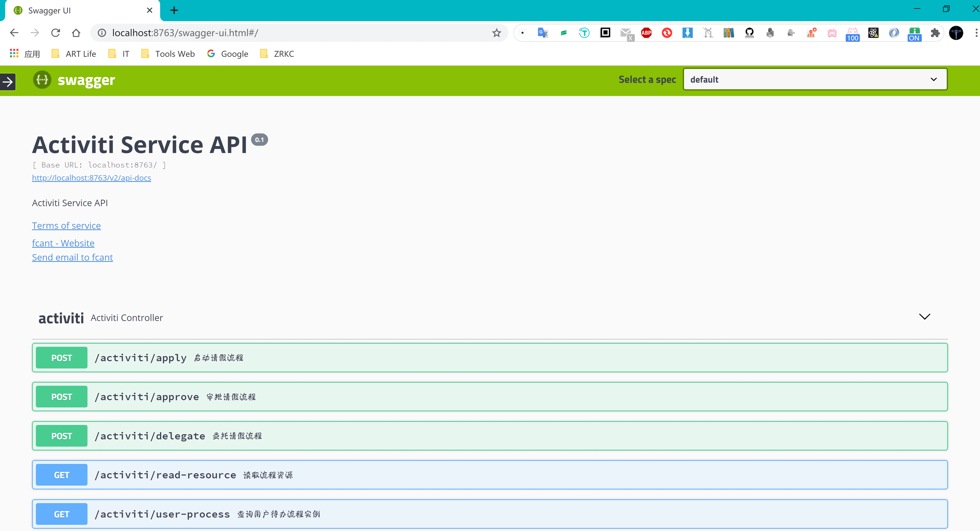The image size is (980, 531).
Task: Click Send email to fcant link
Action: (x=72, y=258)
